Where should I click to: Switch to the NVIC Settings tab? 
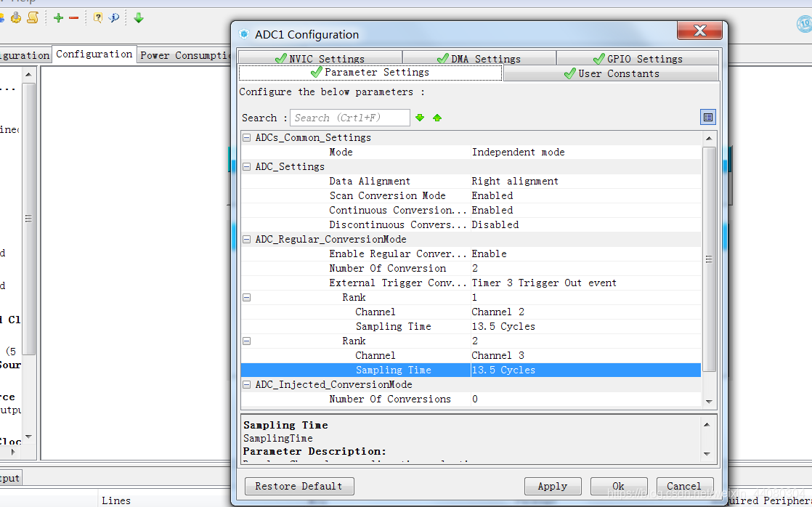320,59
